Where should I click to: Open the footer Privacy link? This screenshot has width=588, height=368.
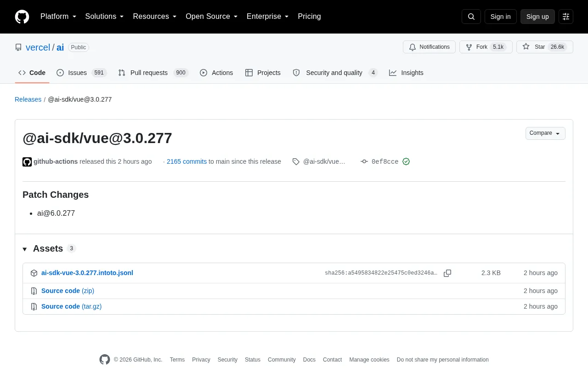(x=201, y=360)
